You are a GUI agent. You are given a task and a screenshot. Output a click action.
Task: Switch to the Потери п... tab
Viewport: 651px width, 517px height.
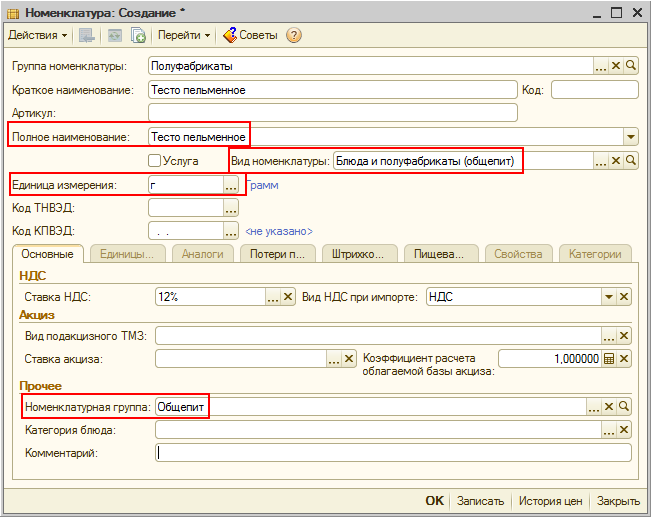(x=277, y=254)
